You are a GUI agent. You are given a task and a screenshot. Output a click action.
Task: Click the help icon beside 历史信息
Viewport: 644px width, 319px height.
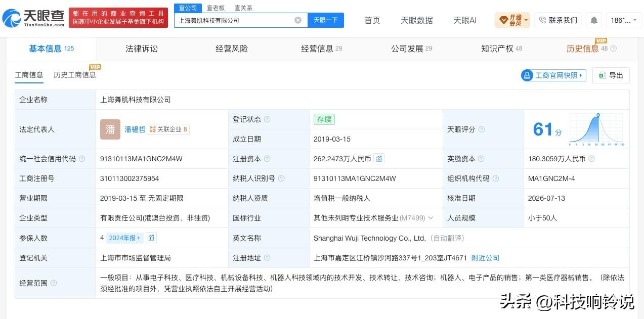tap(614, 49)
